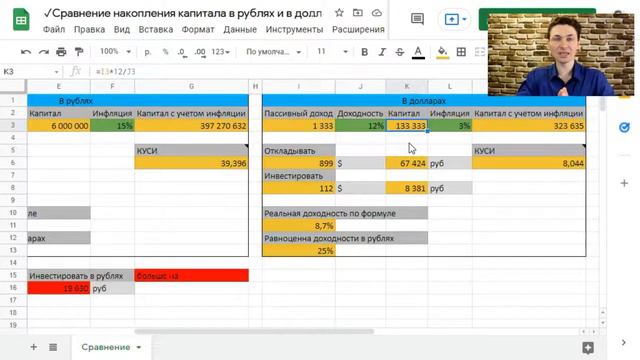This screenshot has width=640, height=360.
Task: Select row 3 header
Action: [x=13, y=125]
